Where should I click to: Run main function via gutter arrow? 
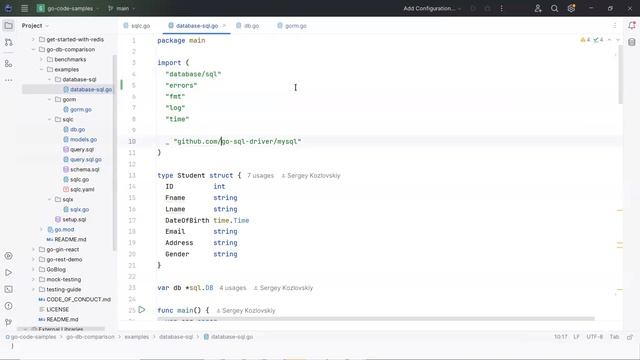tap(142, 310)
